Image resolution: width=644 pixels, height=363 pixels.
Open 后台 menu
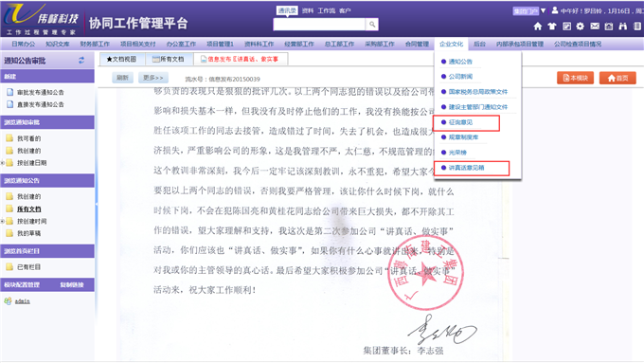coord(479,44)
